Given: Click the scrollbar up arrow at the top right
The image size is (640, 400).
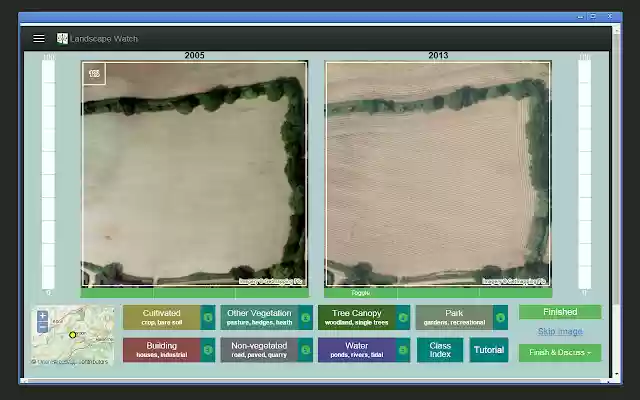Looking at the screenshot, I should click(x=616, y=29).
